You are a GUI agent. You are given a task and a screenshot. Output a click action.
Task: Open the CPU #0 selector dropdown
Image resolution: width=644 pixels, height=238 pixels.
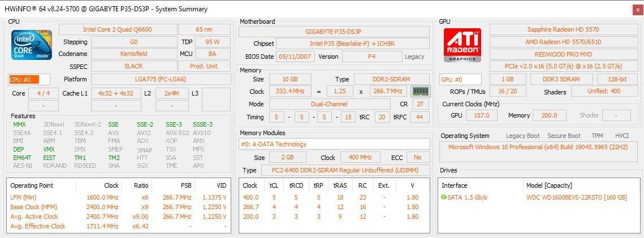click(x=29, y=80)
